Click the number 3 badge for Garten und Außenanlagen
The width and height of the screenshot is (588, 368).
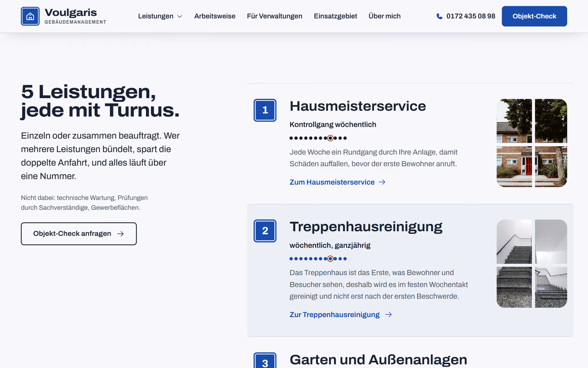click(265, 360)
